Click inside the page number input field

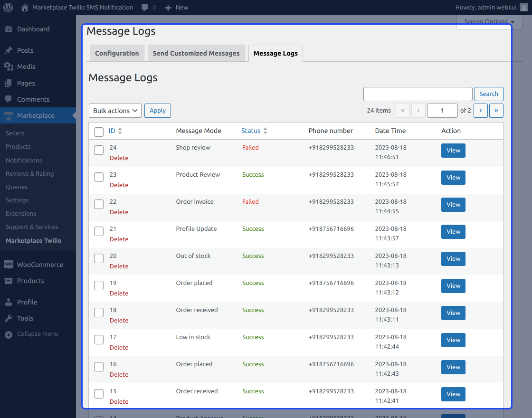[442, 110]
